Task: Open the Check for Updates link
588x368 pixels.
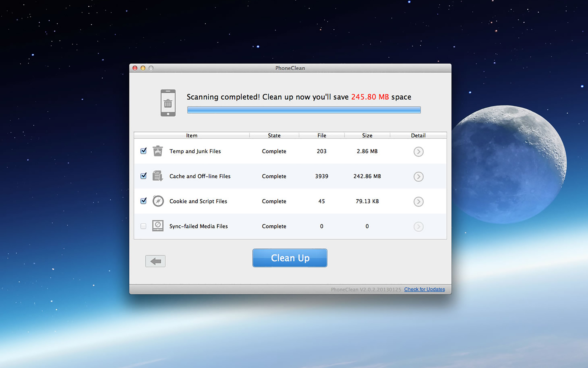Action: pyautogui.click(x=424, y=289)
